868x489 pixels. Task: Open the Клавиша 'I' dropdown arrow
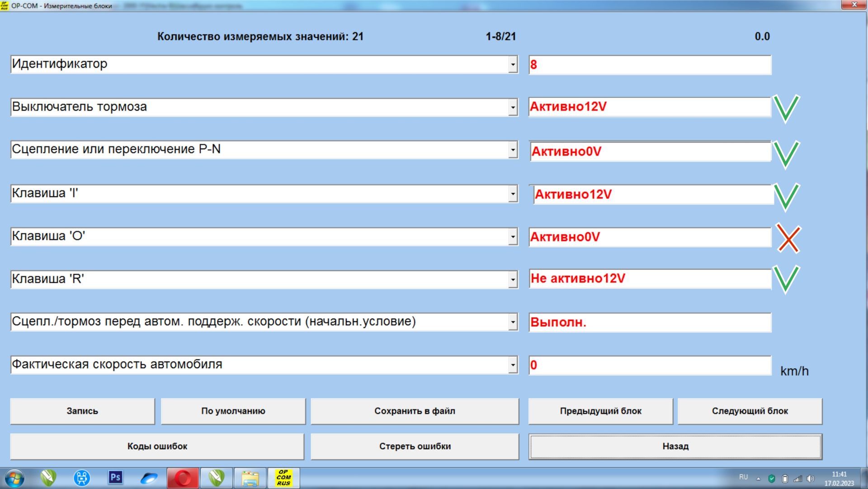pyautogui.click(x=513, y=194)
